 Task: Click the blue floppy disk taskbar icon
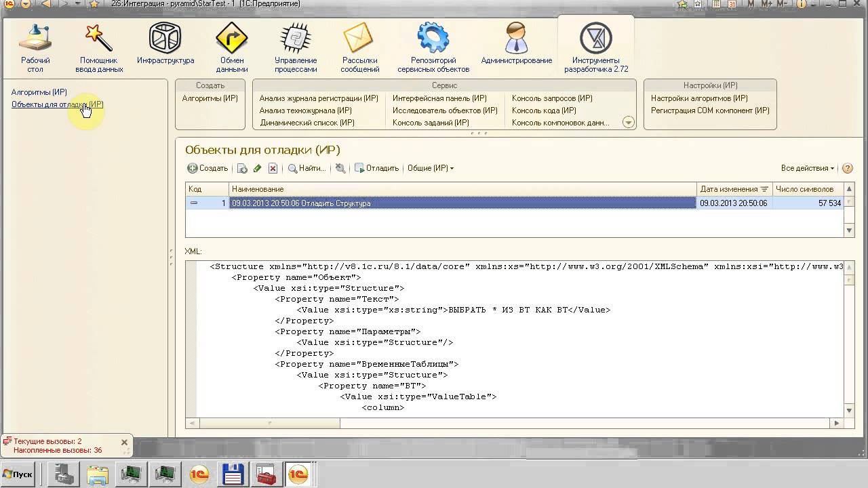click(233, 474)
